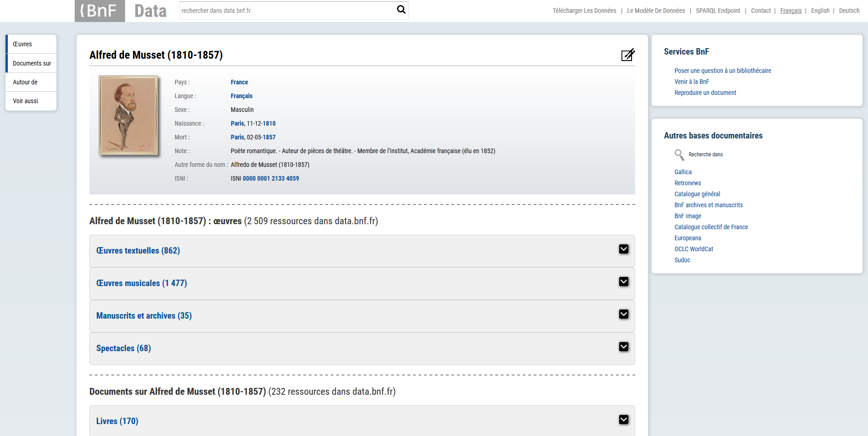Image resolution: width=868 pixels, height=436 pixels.
Task: Expand the Œuvres textuelles section
Action: (x=623, y=249)
